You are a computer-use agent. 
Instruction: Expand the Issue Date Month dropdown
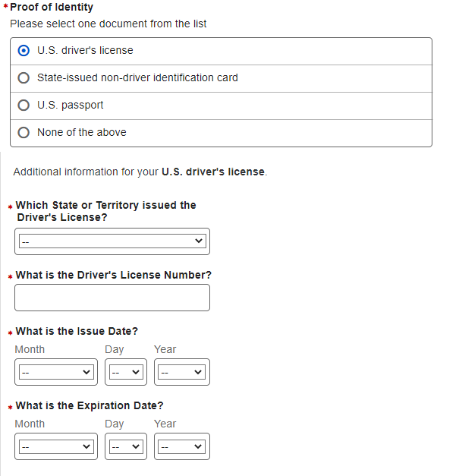point(56,373)
